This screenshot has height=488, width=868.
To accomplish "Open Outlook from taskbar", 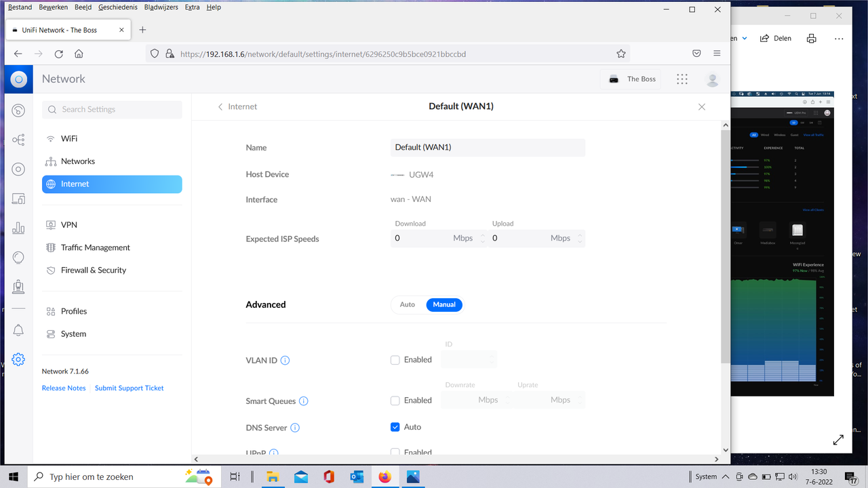I will click(x=357, y=476).
